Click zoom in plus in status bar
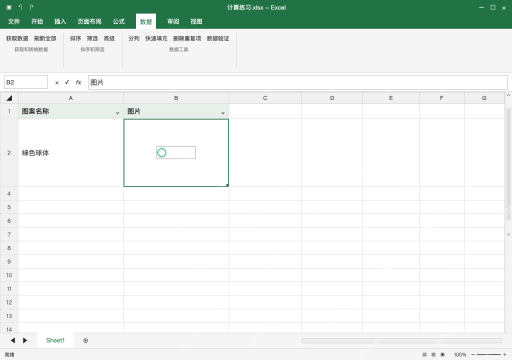 [x=505, y=355]
